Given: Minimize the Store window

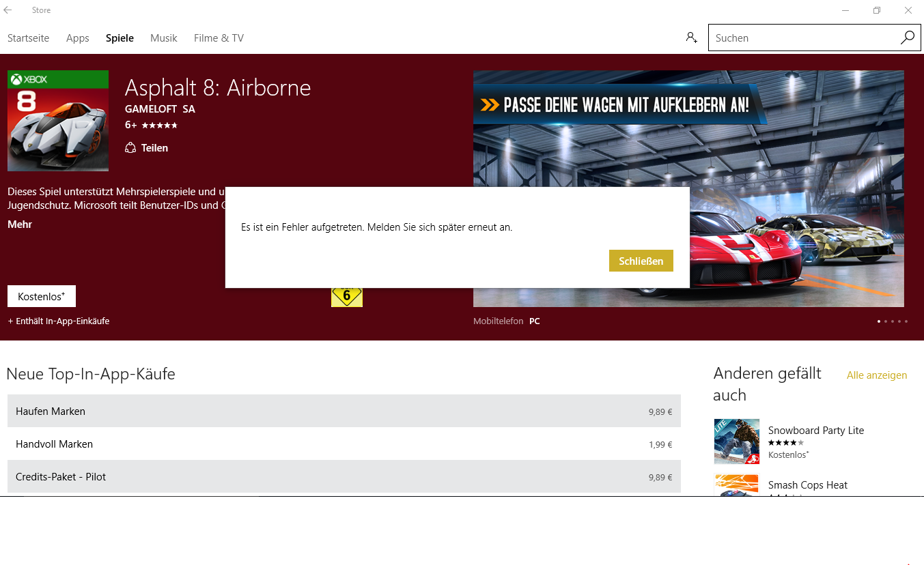Looking at the screenshot, I should (x=845, y=10).
